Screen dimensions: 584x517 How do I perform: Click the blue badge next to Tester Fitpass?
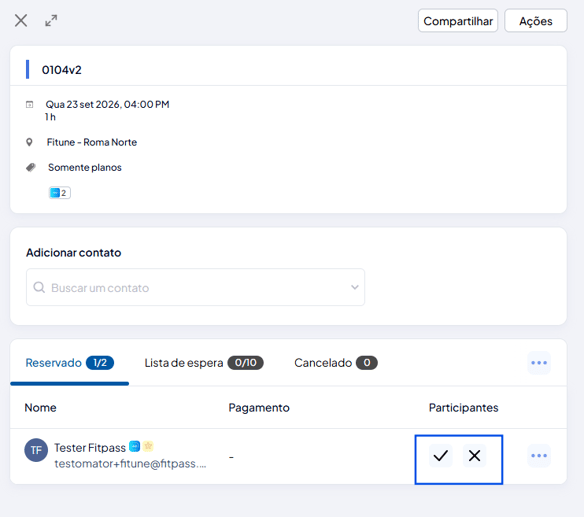pos(134,446)
